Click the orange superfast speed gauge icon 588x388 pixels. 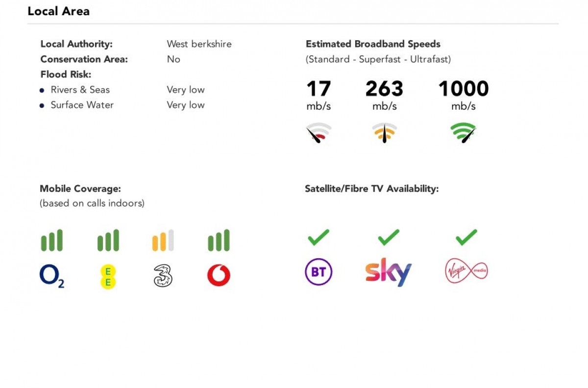[384, 133]
